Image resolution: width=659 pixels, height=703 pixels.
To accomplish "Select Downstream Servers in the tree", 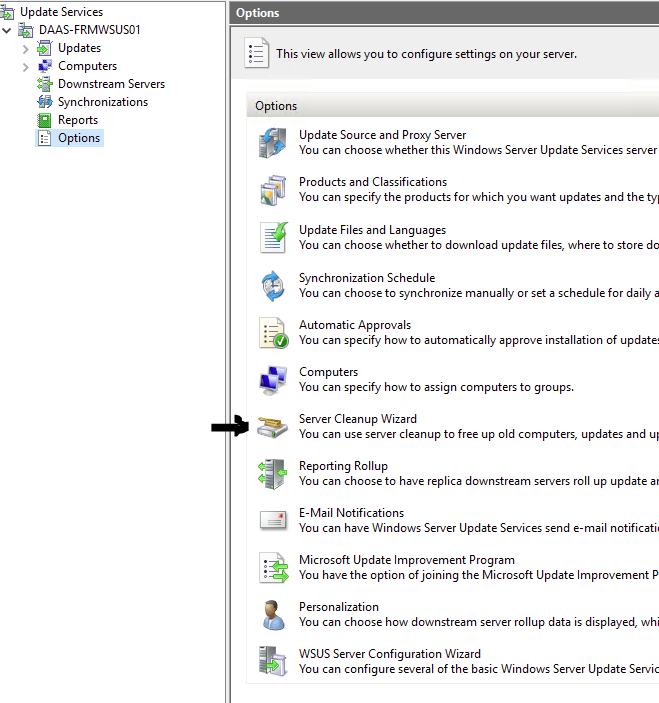I will [x=111, y=84].
